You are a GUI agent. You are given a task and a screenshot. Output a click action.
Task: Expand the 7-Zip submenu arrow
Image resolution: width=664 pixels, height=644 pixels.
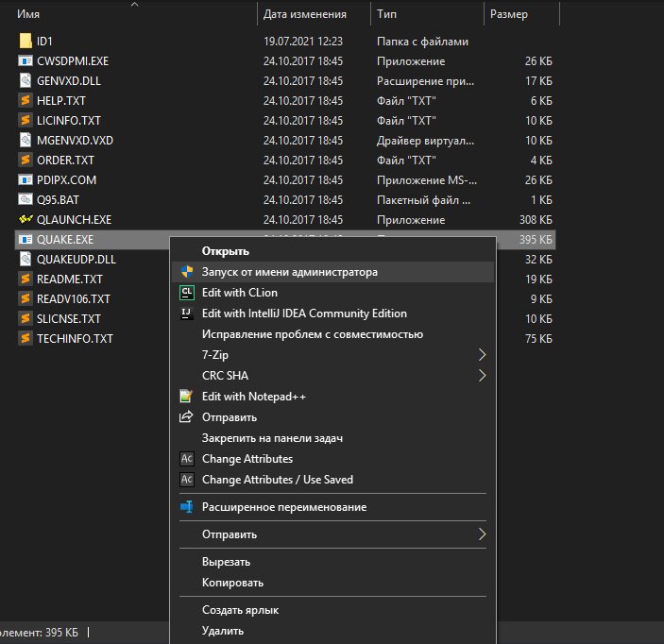pos(482,355)
